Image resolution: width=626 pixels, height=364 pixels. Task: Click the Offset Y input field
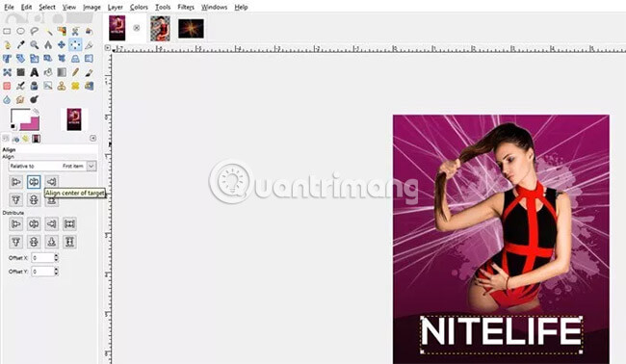(x=42, y=272)
